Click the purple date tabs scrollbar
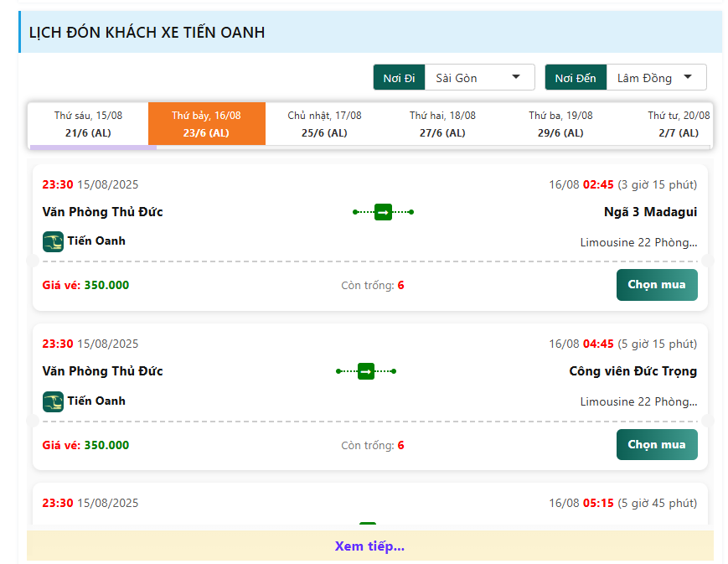 tap(93, 147)
